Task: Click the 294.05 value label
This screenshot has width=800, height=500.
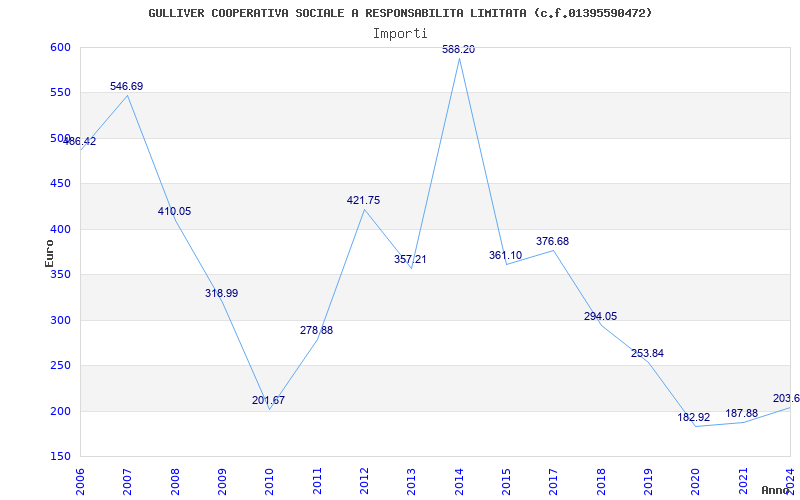Action: pos(601,316)
